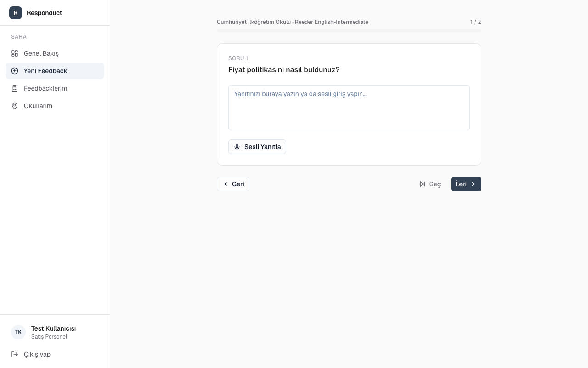Image resolution: width=588 pixels, height=368 pixels.
Task: Click the survey progress bar
Action: 349,31
